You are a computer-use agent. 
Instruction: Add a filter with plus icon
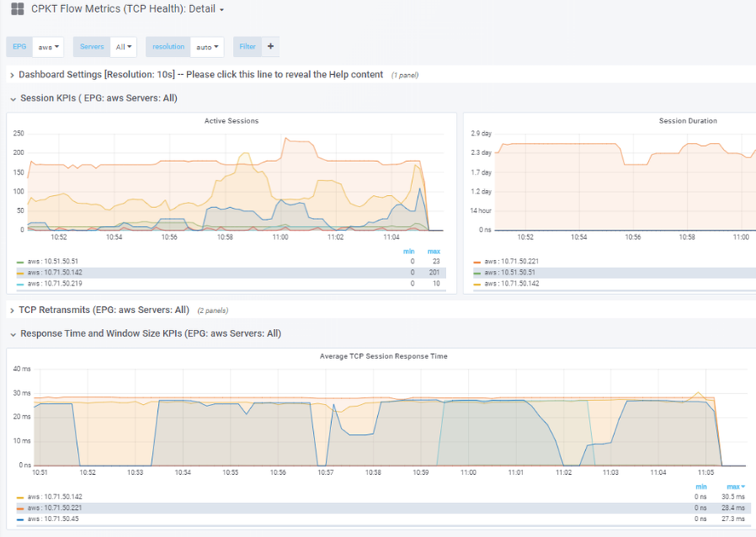271,46
